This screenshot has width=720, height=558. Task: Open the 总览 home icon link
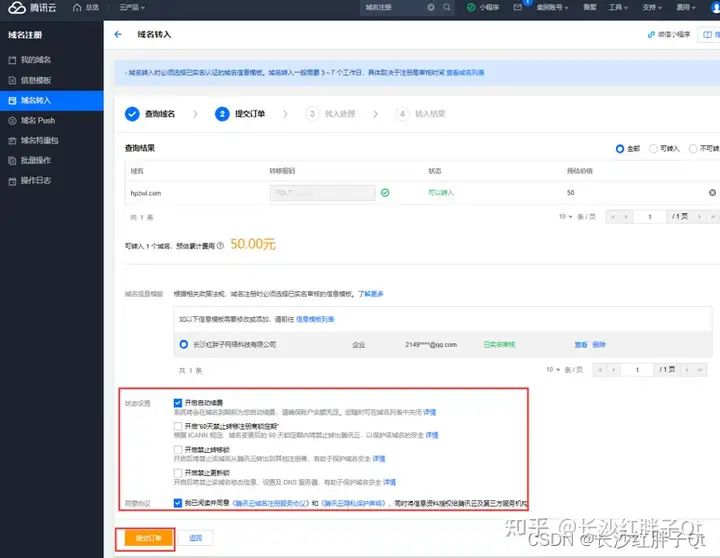click(x=86, y=7)
